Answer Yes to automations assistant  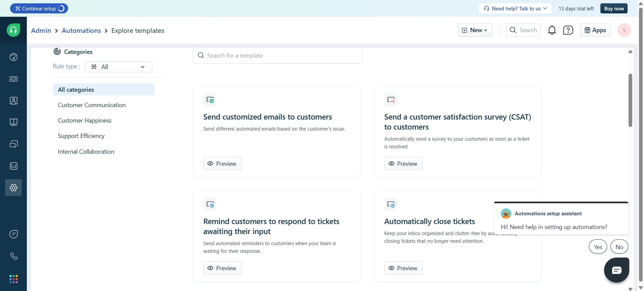pyautogui.click(x=598, y=247)
